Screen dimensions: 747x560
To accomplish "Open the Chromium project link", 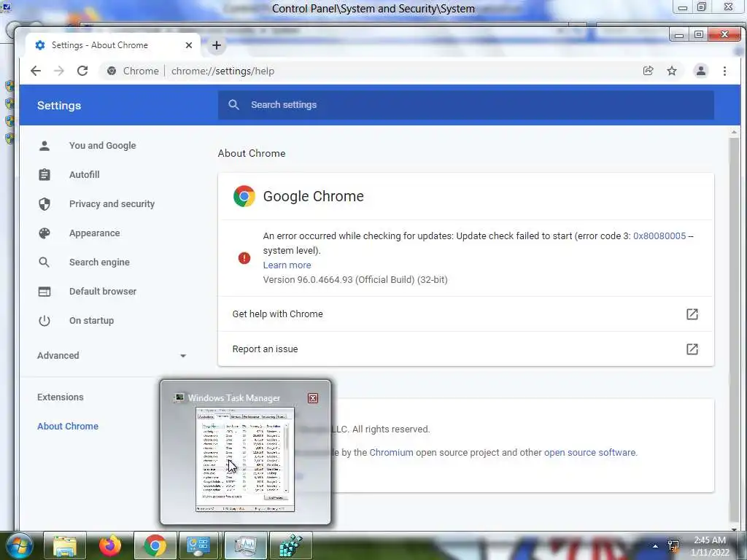I will [x=391, y=452].
